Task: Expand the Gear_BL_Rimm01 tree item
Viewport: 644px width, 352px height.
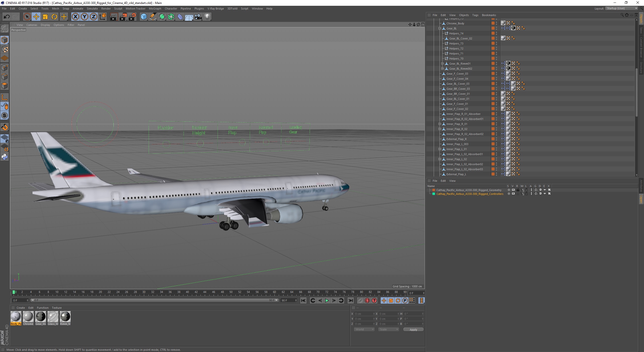Action: [442, 64]
